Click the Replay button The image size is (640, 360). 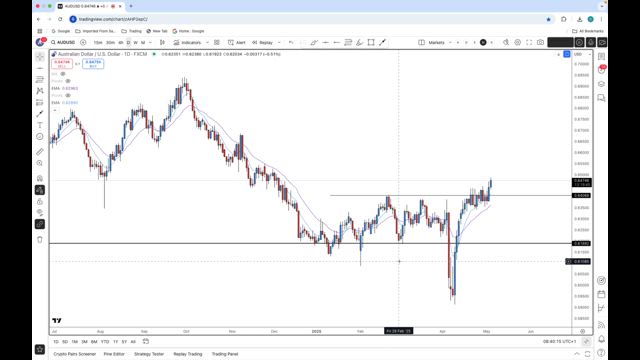262,42
